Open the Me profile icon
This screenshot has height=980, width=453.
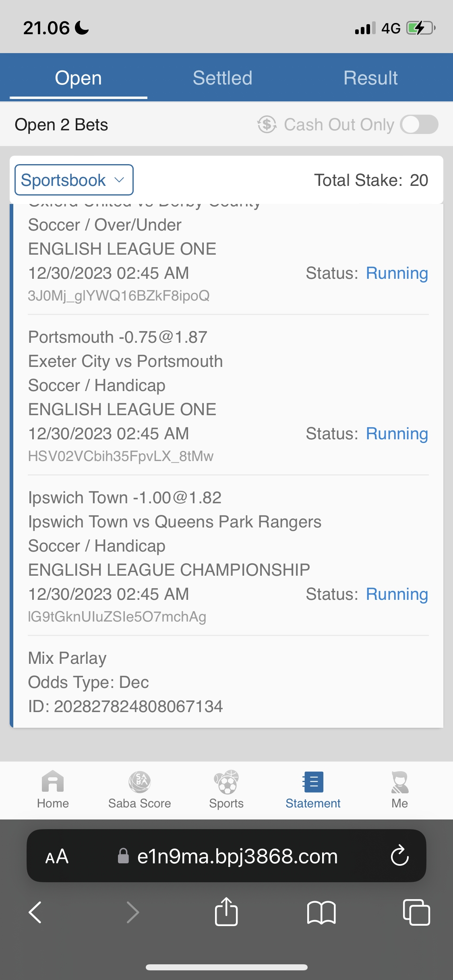point(399,782)
